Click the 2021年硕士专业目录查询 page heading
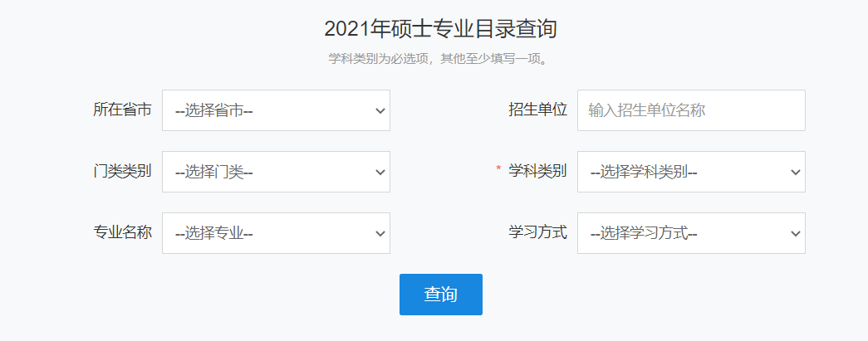This screenshot has height=341, width=868. [440, 29]
